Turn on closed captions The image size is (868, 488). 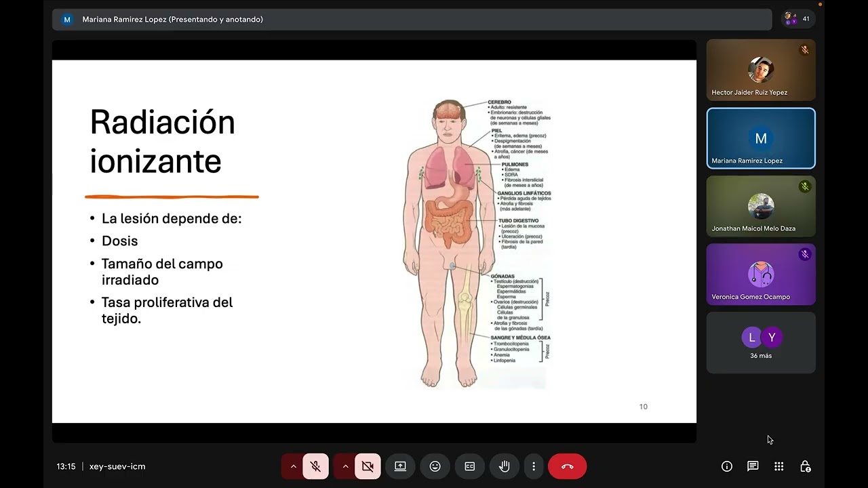470,466
